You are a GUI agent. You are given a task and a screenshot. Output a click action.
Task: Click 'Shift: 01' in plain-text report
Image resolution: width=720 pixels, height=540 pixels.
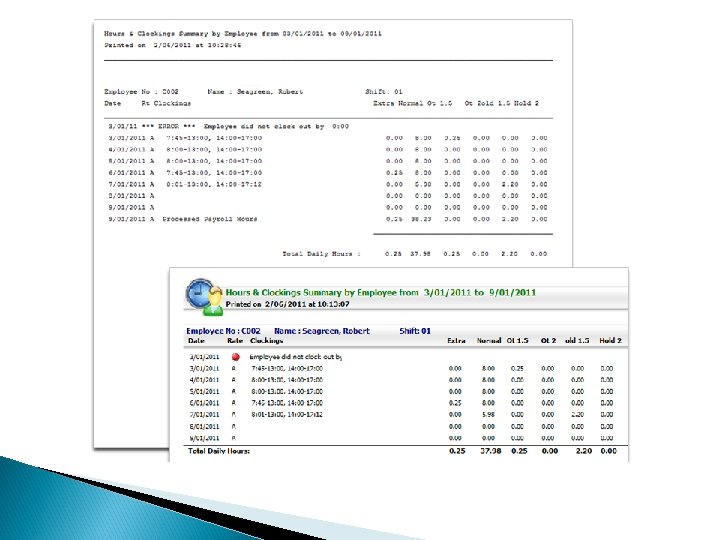tap(384, 92)
